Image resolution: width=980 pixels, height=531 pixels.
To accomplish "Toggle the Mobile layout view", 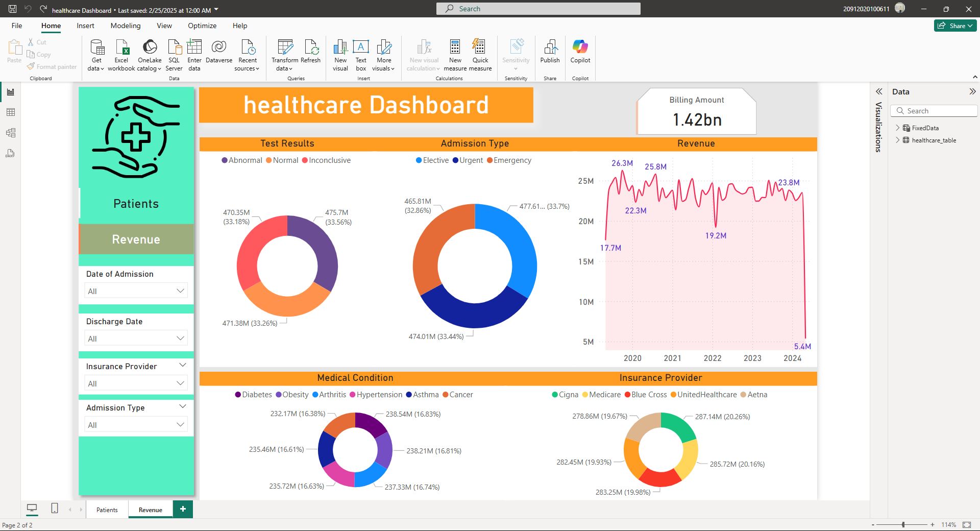I will coord(55,508).
